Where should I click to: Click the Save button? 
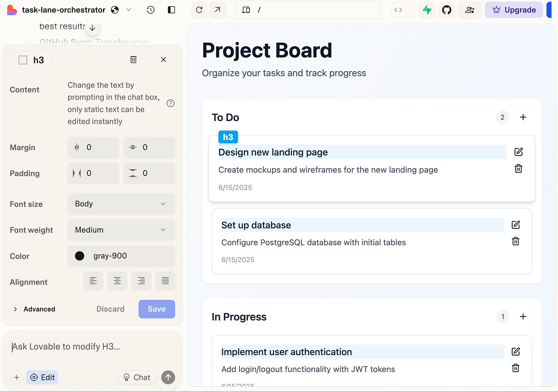click(x=157, y=309)
